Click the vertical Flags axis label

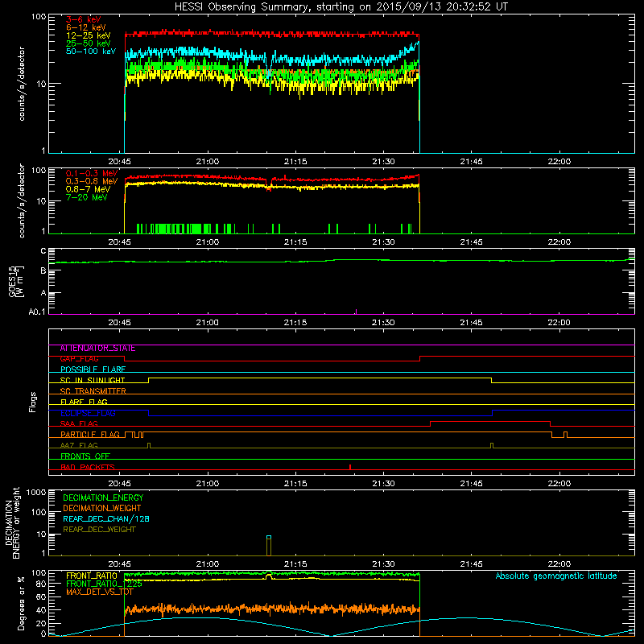[x=33, y=402]
